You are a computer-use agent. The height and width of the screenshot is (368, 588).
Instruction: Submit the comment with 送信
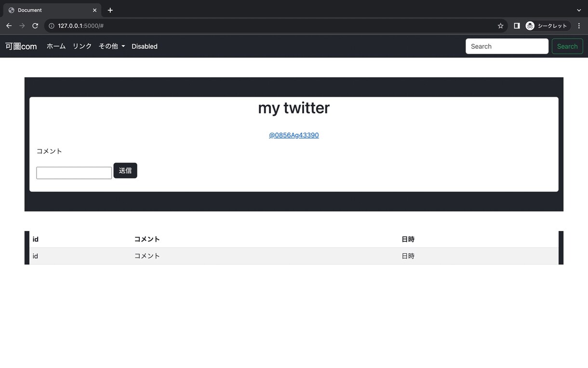coord(125,170)
